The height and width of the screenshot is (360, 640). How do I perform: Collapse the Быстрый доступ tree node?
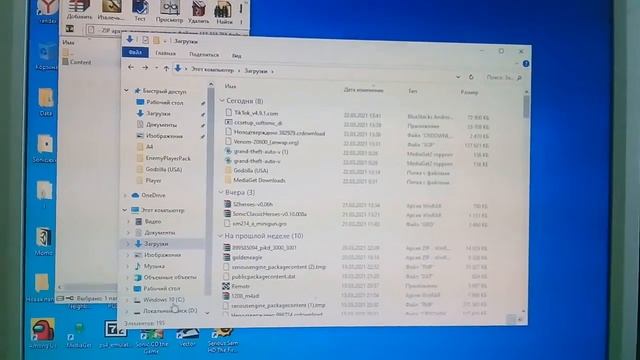[x=127, y=90]
